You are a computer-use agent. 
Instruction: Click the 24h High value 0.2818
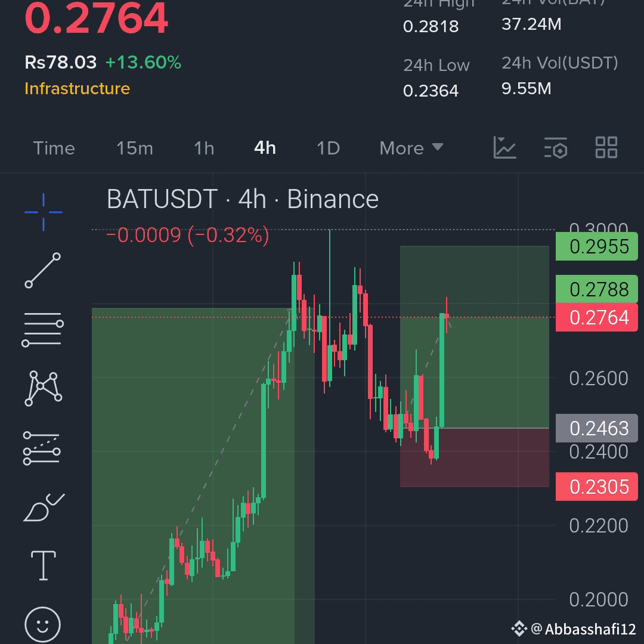[x=431, y=27]
